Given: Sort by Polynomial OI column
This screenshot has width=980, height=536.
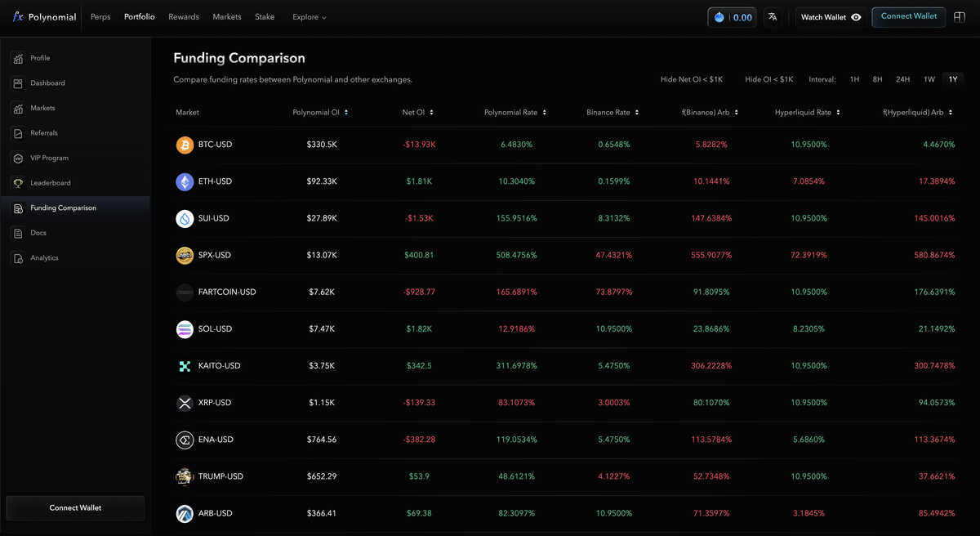Looking at the screenshot, I should pyautogui.click(x=320, y=112).
